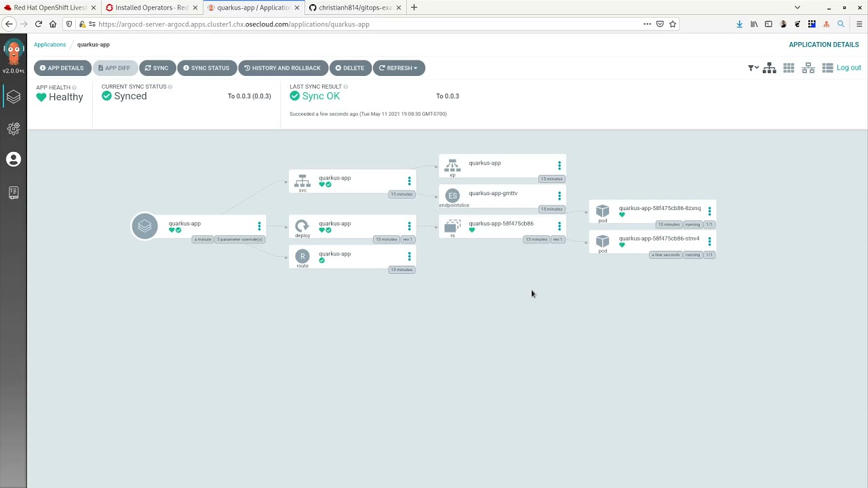
Task: Log out of Argo CD
Action: (x=849, y=68)
